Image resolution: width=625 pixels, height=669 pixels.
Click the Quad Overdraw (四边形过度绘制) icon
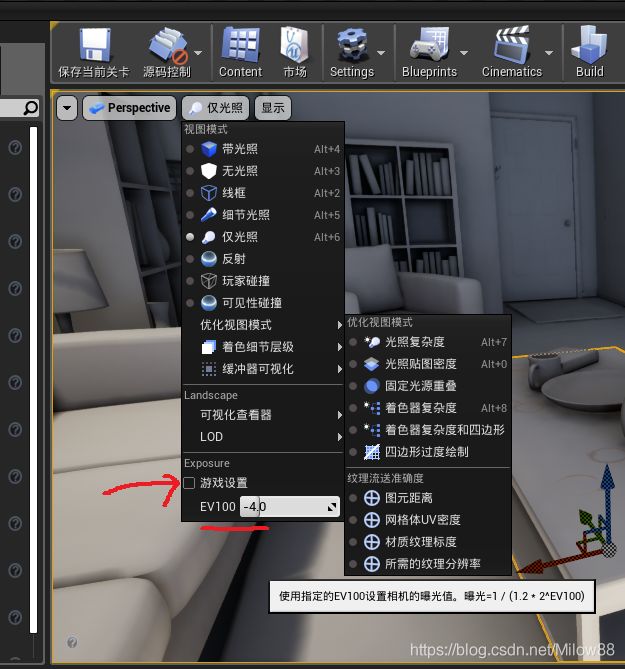pos(372,452)
